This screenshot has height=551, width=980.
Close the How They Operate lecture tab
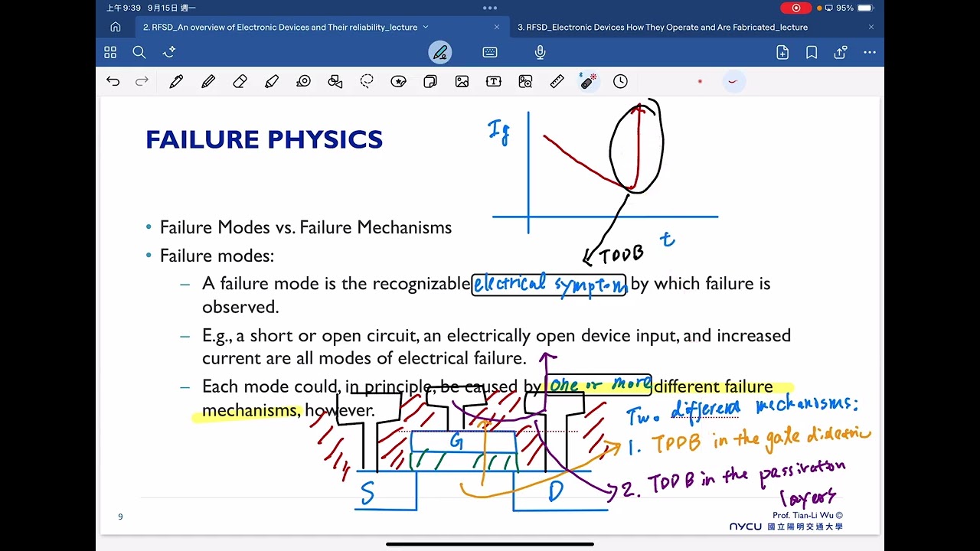click(x=871, y=27)
